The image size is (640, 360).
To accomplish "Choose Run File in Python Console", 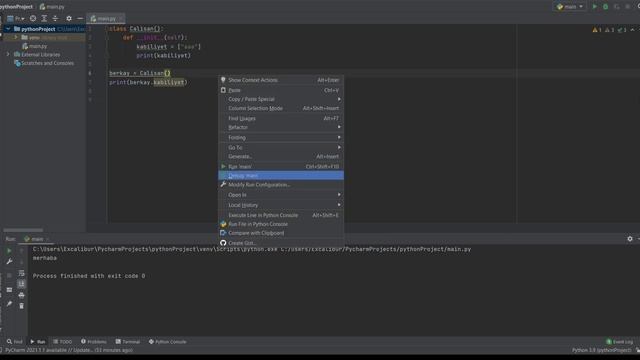I will (x=281, y=224).
